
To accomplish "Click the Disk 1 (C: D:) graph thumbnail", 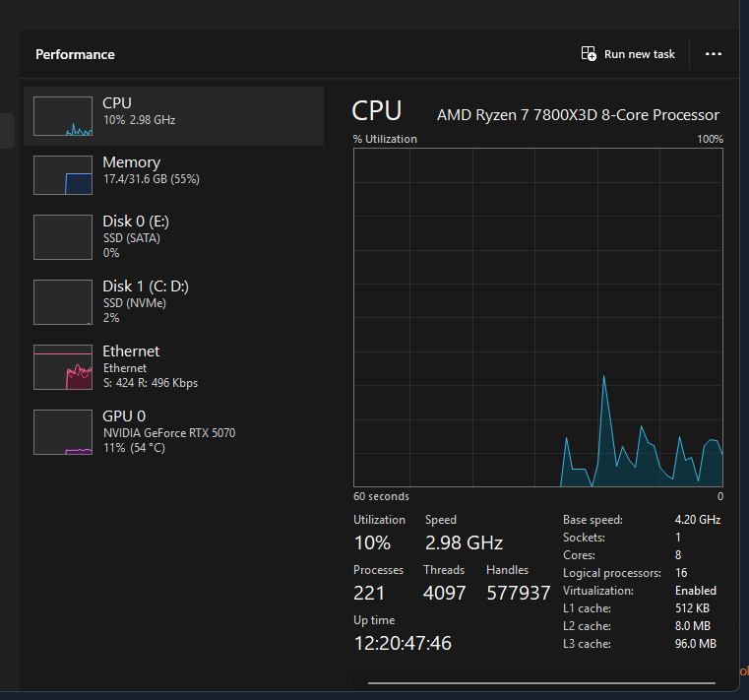I will point(62,302).
